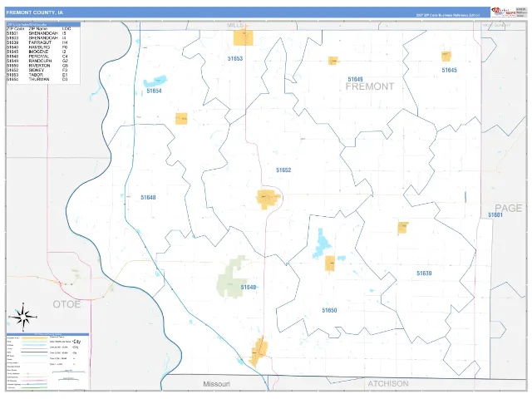Click the 51649 RANDOLPH row in index table
This screenshot has width=532, height=399.
39,61
